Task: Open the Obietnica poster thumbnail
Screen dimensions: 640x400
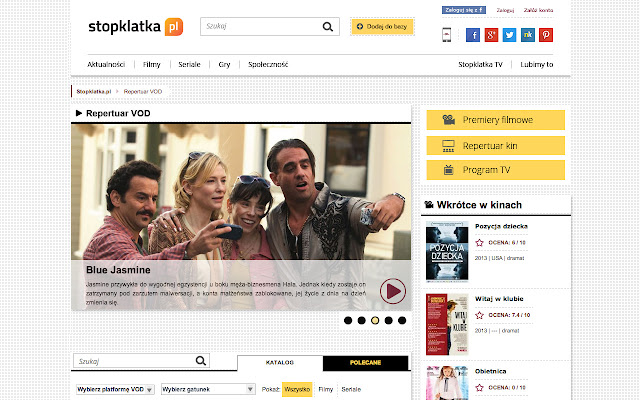Action: point(447,383)
